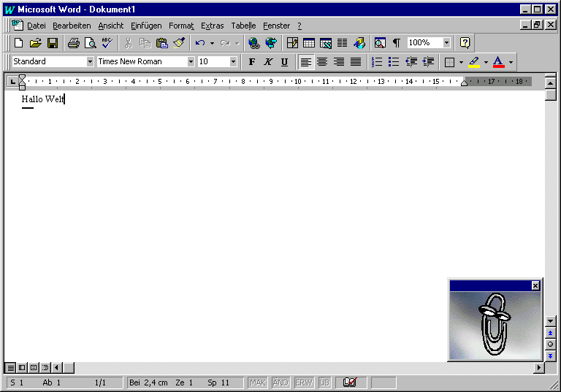
Task: Select the format painter brush
Action: (179, 43)
